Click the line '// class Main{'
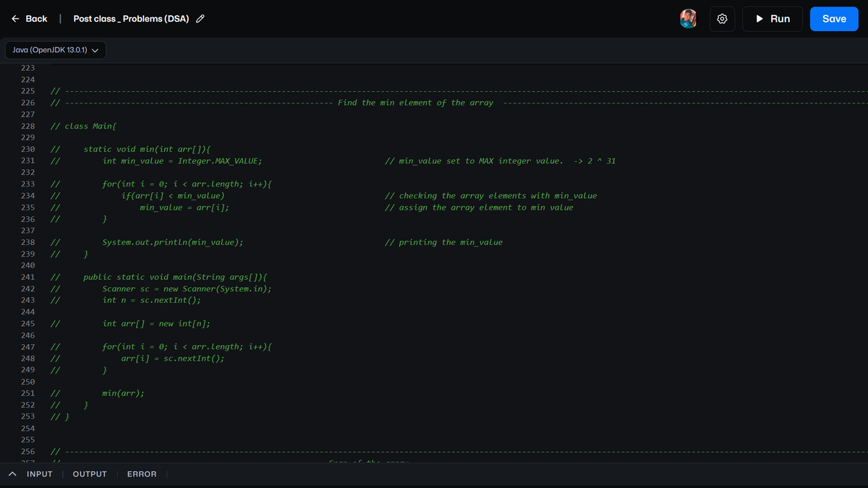The width and height of the screenshot is (868, 488). point(83,126)
